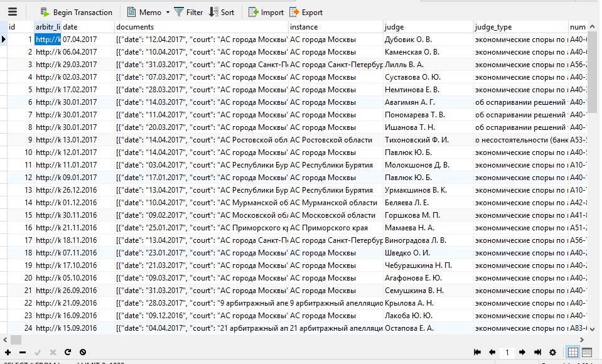Select the arbitr_li column header
602x364 pixels.
pyautogui.click(x=48, y=27)
